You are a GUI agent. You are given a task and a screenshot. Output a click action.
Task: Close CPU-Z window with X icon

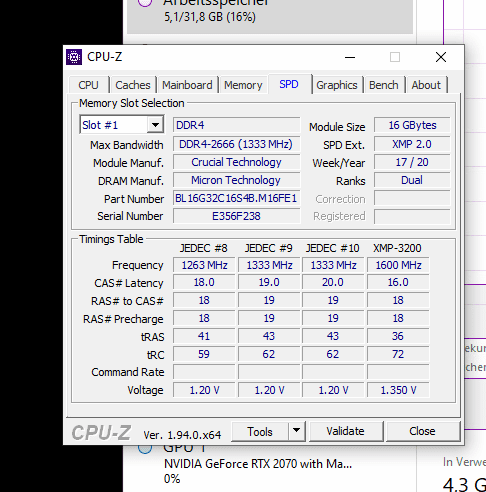click(441, 57)
